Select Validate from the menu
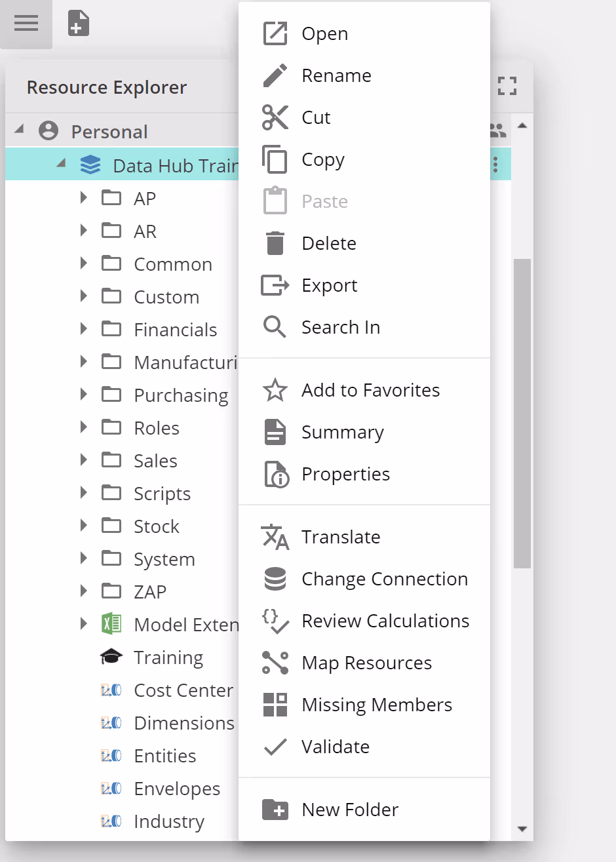The height and width of the screenshot is (862, 616). 335,747
